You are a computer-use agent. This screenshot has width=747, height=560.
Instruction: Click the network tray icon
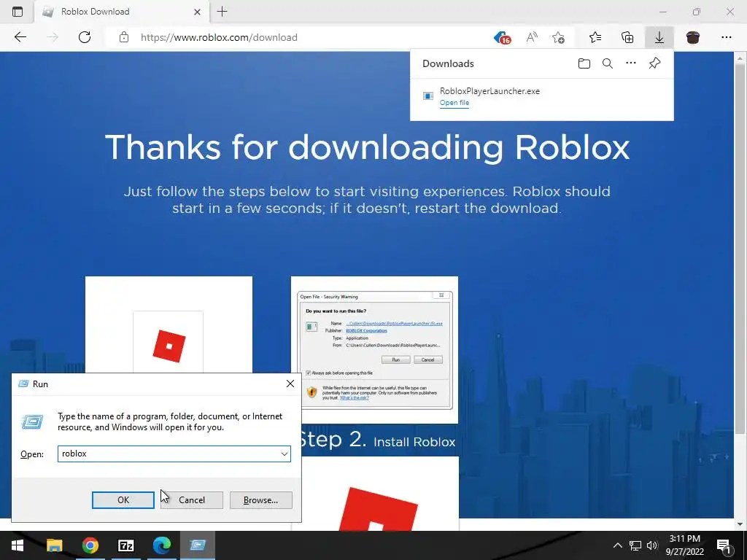coord(635,545)
